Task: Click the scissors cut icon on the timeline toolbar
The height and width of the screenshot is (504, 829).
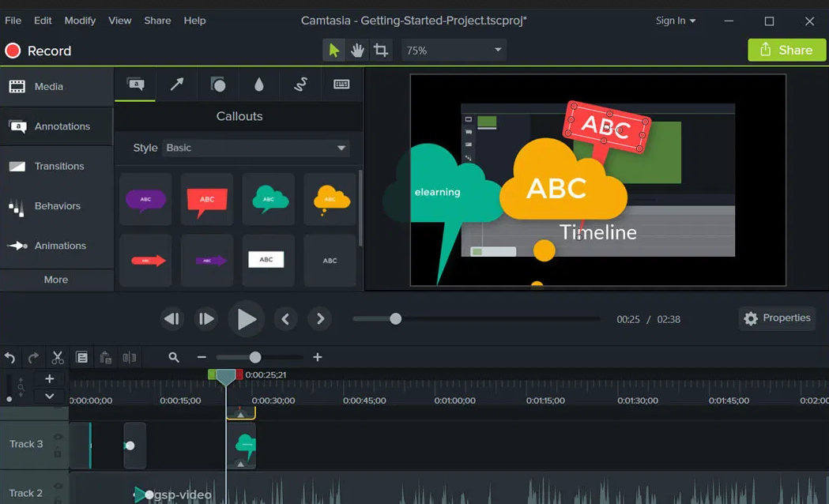Action: coord(58,358)
